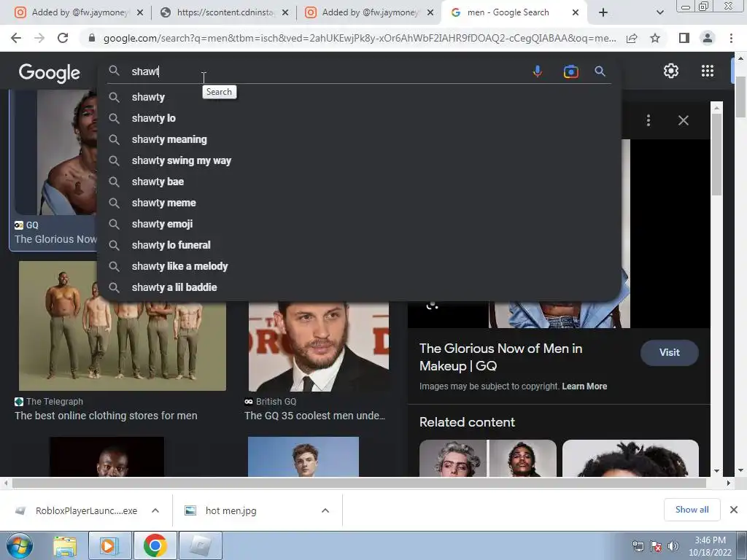Open Windows Explorer from the taskbar

65,545
